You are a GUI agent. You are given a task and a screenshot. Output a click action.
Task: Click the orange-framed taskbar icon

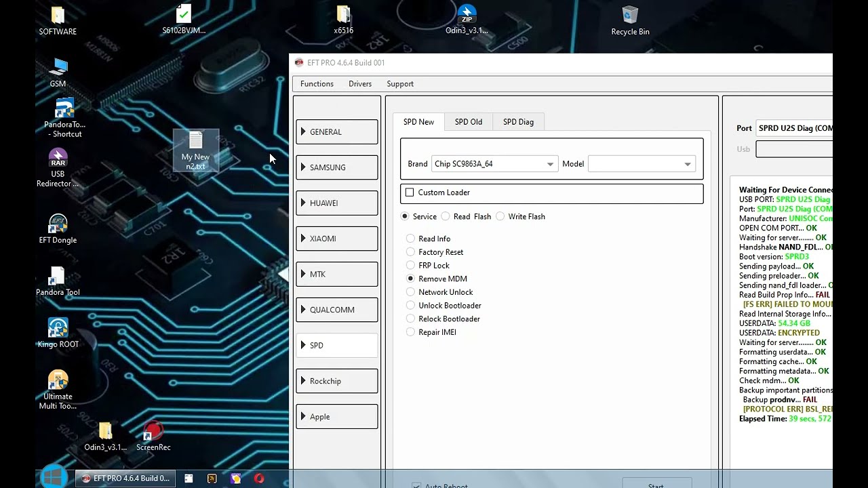[212, 479]
